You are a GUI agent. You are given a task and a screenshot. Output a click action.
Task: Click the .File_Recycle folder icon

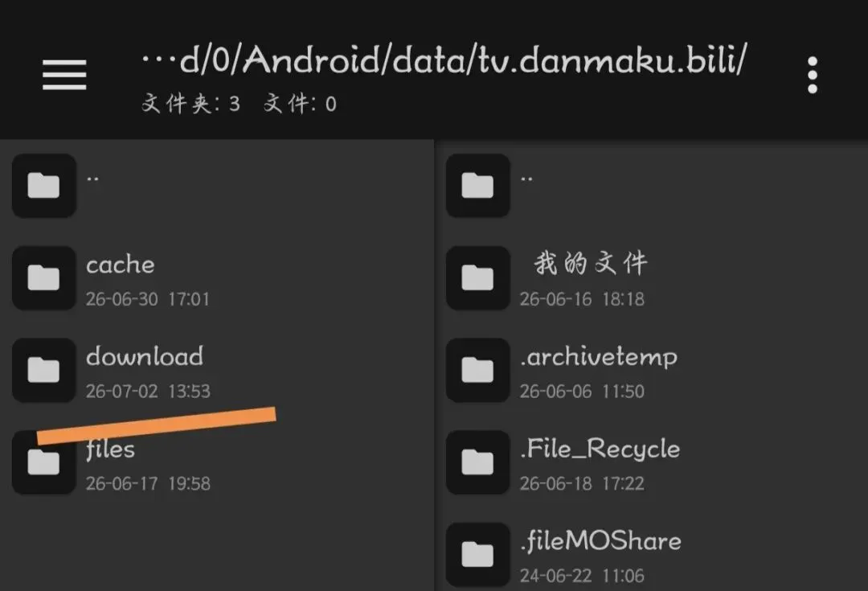(477, 462)
